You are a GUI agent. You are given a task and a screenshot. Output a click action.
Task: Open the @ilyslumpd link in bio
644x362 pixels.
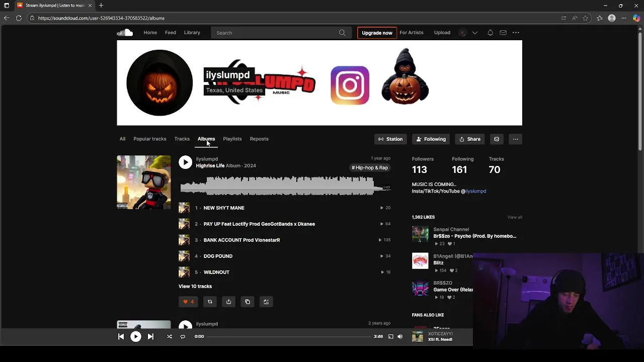(475, 191)
